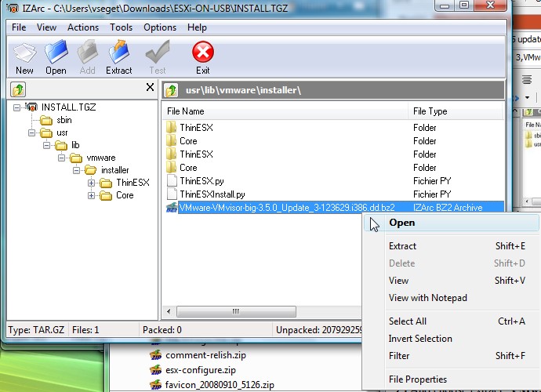
Task: Choose Open in the context menu
Action: (x=452, y=223)
